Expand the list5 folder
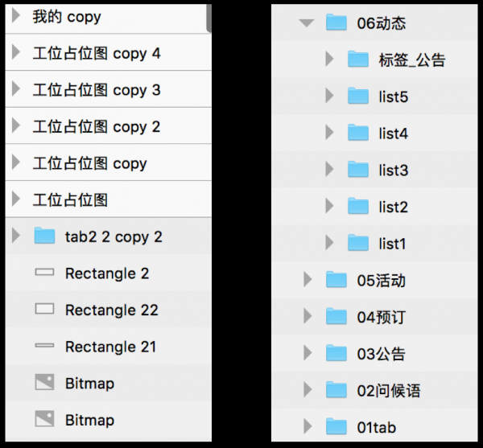This screenshot has height=448, width=483. pos(328,97)
